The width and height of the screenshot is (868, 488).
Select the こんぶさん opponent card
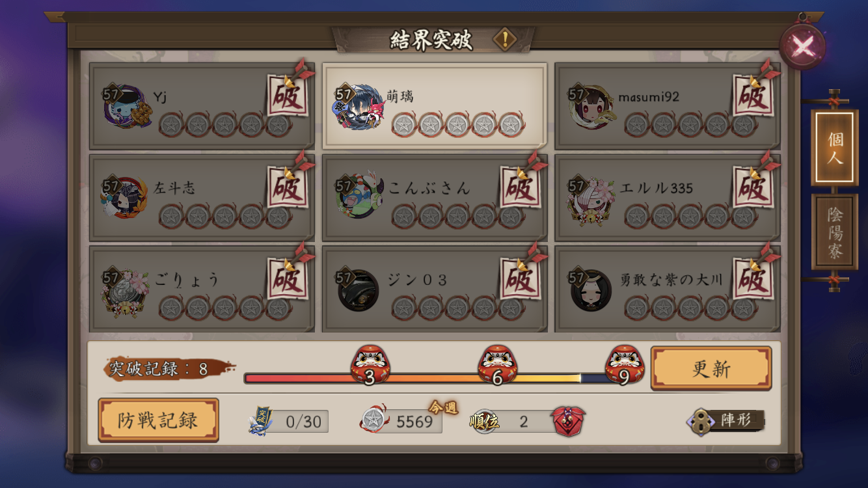[435, 198]
